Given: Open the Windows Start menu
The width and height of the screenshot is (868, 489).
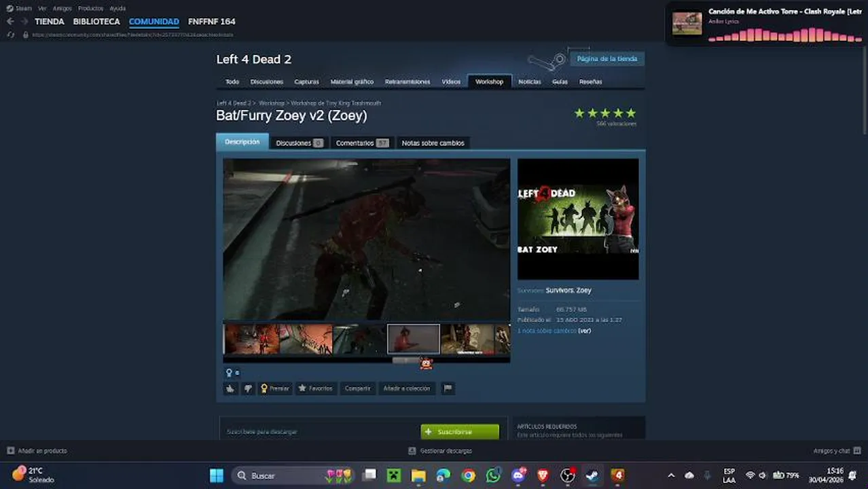Looking at the screenshot, I should point(216,475).
